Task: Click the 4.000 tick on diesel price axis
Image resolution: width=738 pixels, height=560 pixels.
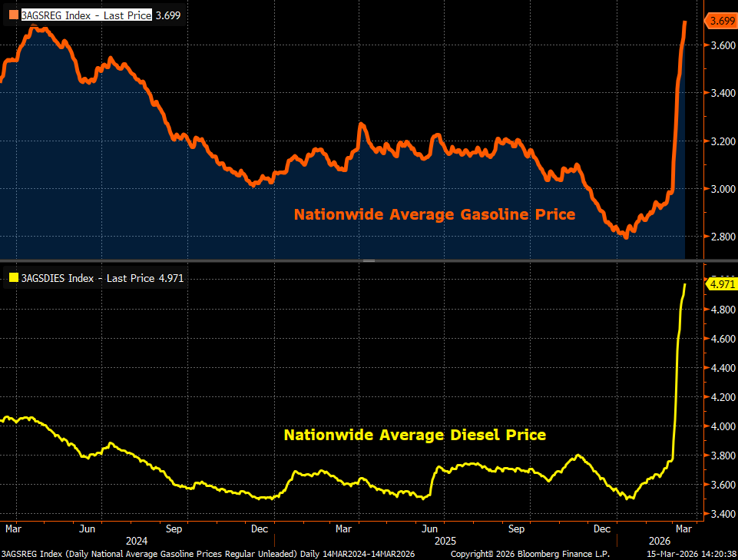Action: coord(723,426)
